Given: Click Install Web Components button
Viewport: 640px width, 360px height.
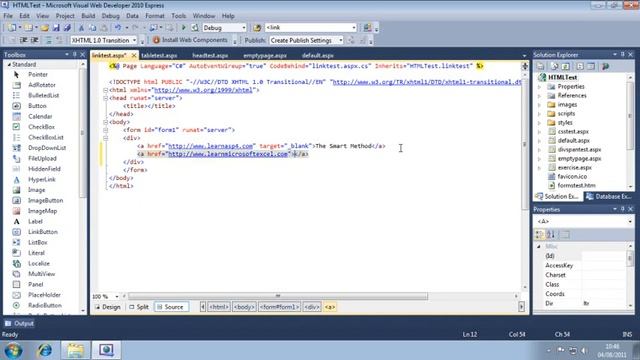Looking at the screenshot, I should (190, 40).
